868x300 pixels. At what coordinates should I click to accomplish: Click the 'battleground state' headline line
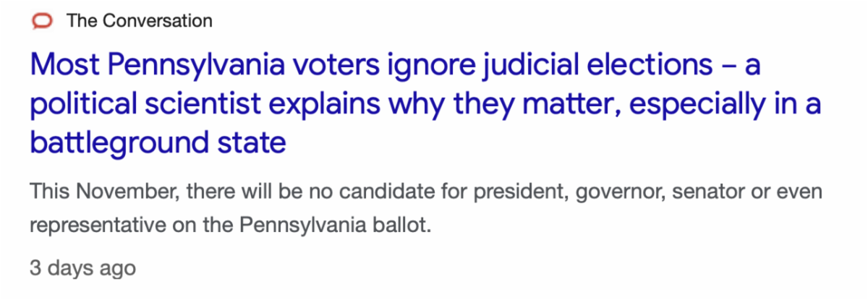point(158,142)
